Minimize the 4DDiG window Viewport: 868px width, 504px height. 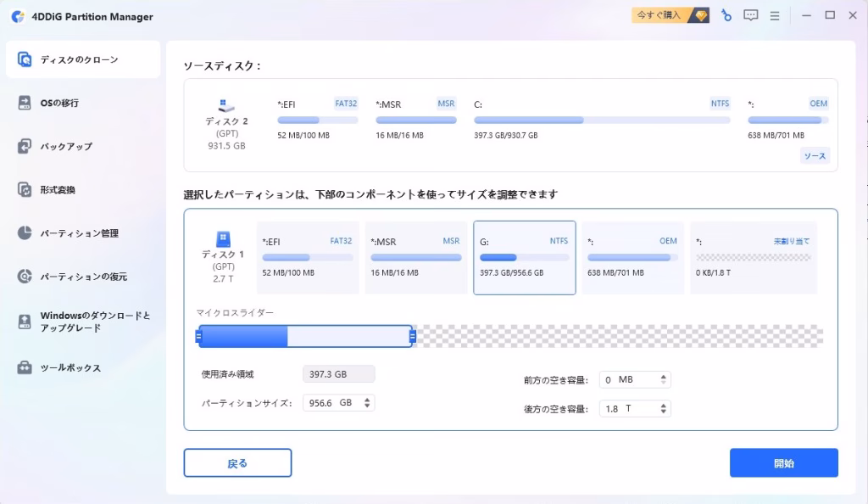click(x=807, y=15)
